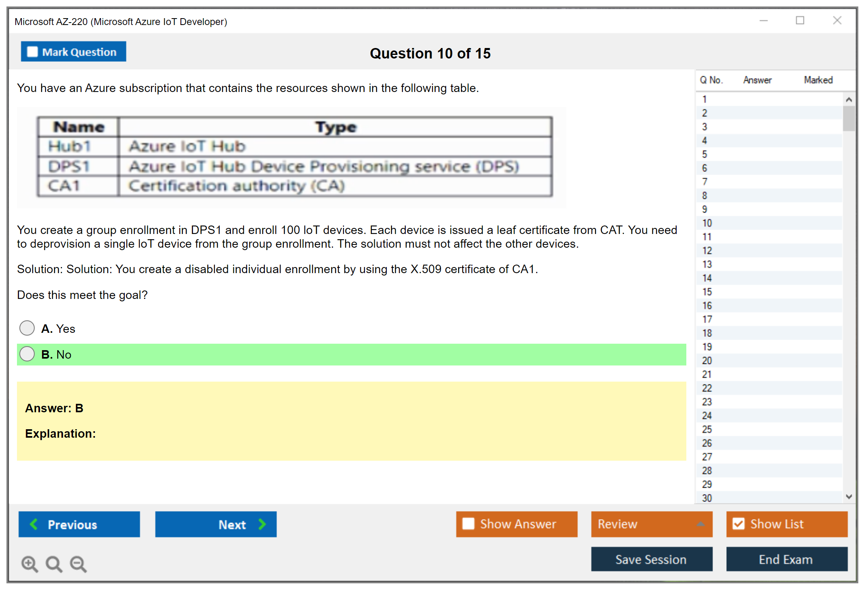868x593 pixels.
Task: Minimize the exam window
Action: [763, 21]
